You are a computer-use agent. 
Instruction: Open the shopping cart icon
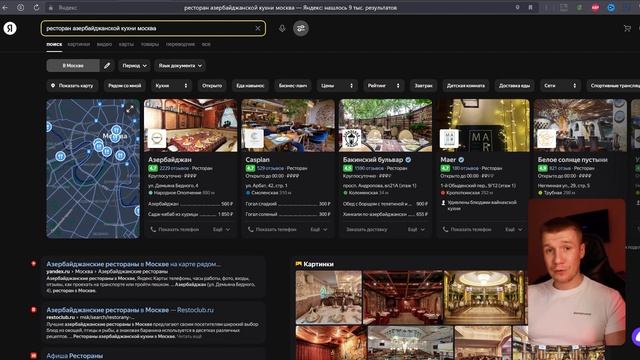click(627, 28)
